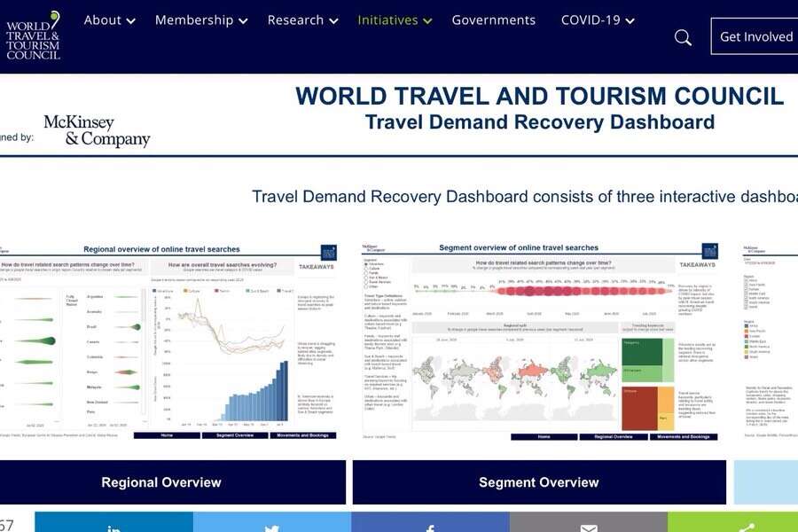
Task: Expand the Membership dropdown menu
Action: (201, 20)
